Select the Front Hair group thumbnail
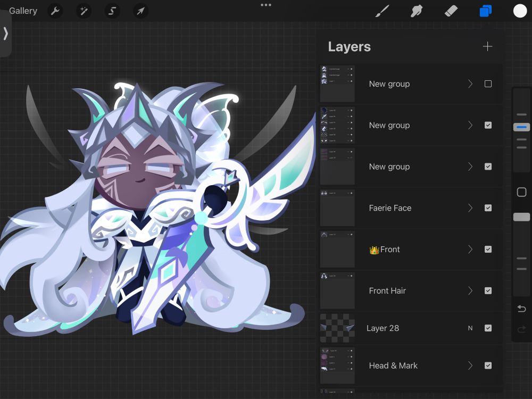Screen dimensions: 532x399 [337, 291]
